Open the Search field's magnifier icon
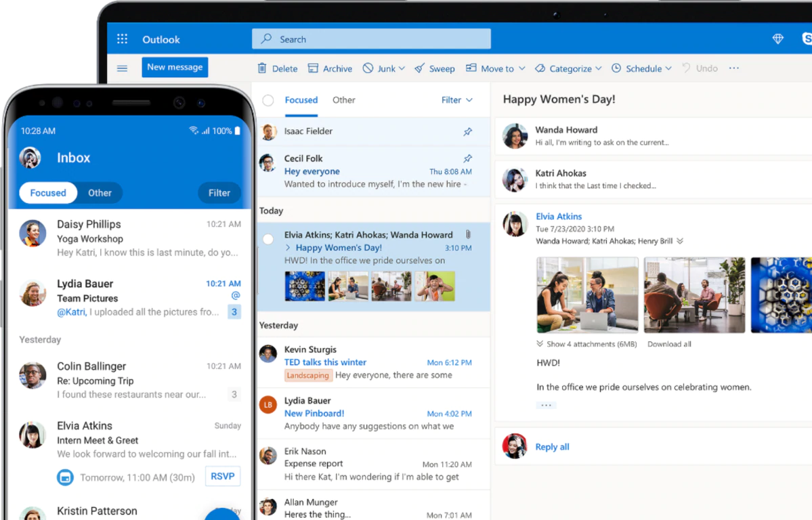 tap(265, 39)
